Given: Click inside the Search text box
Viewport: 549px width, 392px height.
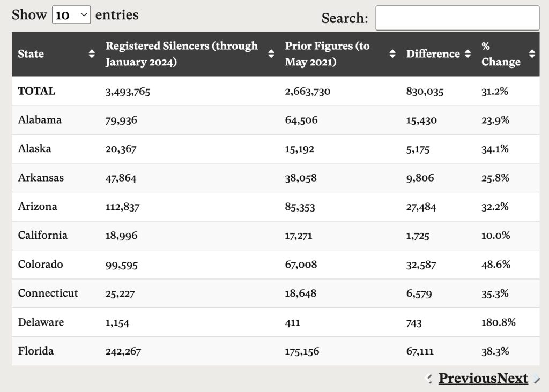Looking at the screenshot, I should click(x=457, y=18).
